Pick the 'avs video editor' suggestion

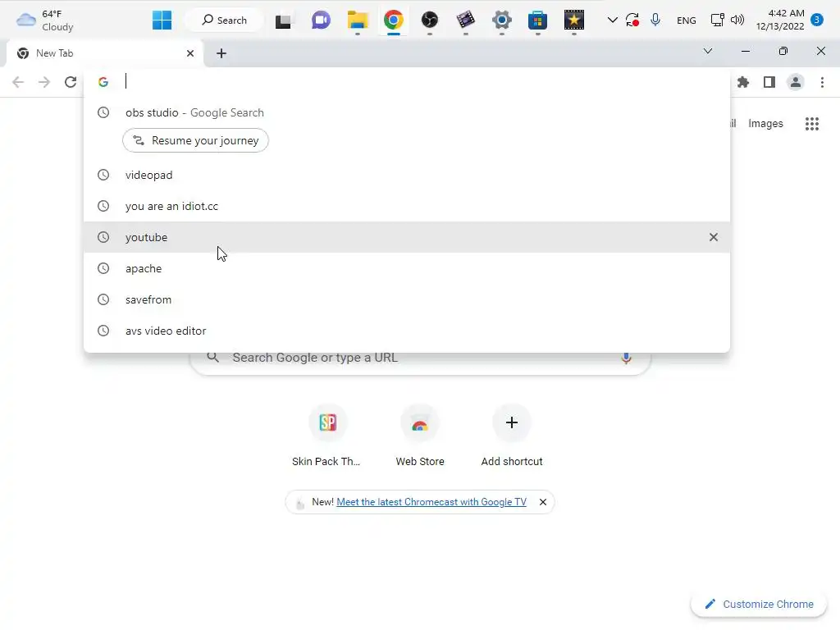[x=407, y=331]
